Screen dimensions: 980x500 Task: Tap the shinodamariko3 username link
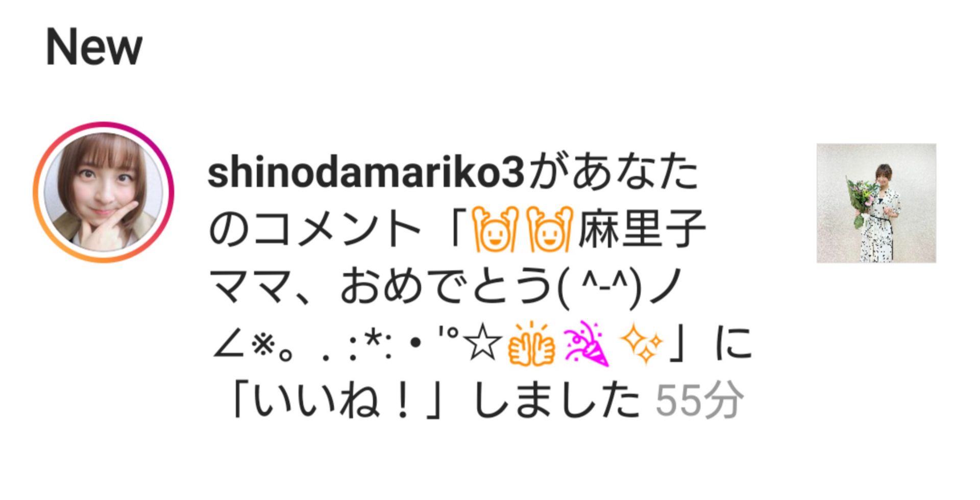click(366, 172)
